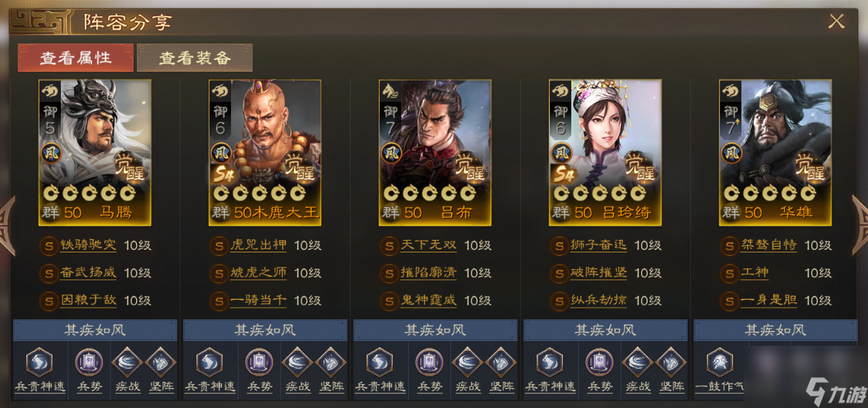Screen dimensions: 868x408
Task: Expand 其疾如风 header under 木鹿大王
Action: 265,330
